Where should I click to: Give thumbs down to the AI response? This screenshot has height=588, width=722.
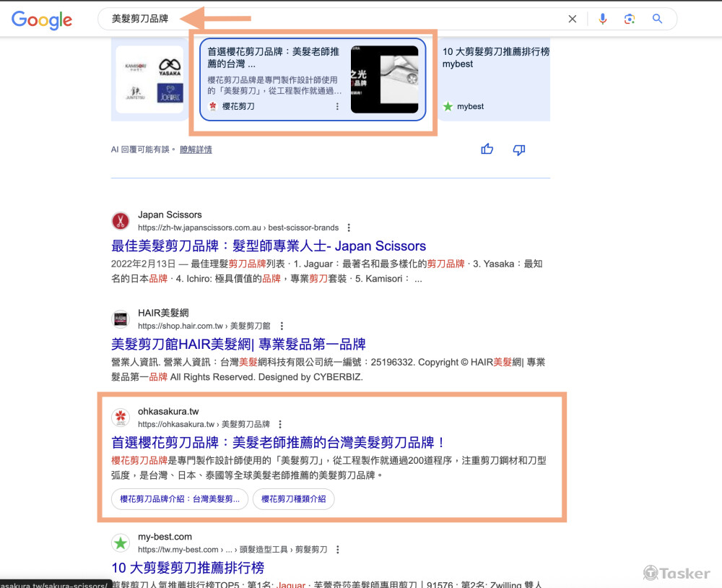pyautogui.click(x=519, y=150)
